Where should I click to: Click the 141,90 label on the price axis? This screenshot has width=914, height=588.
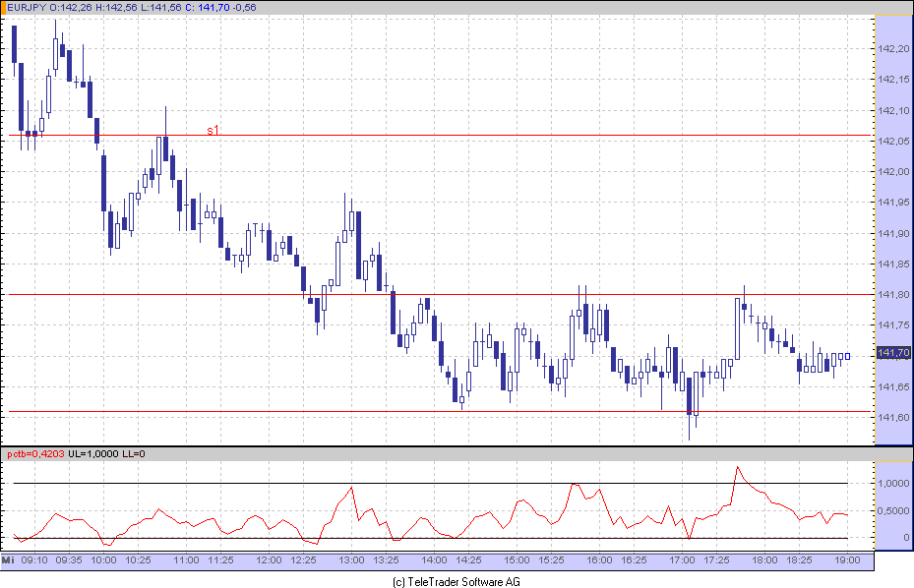891,233
